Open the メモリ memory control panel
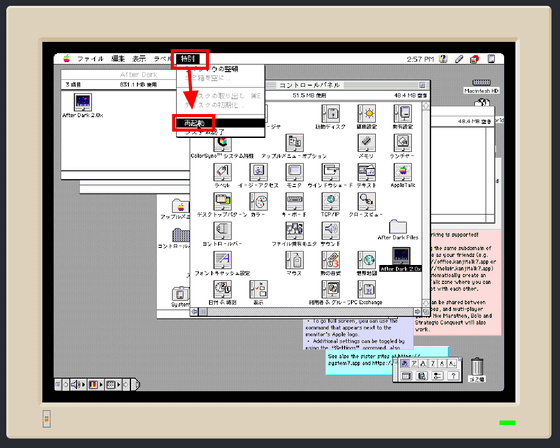 (x=366, y=143)
